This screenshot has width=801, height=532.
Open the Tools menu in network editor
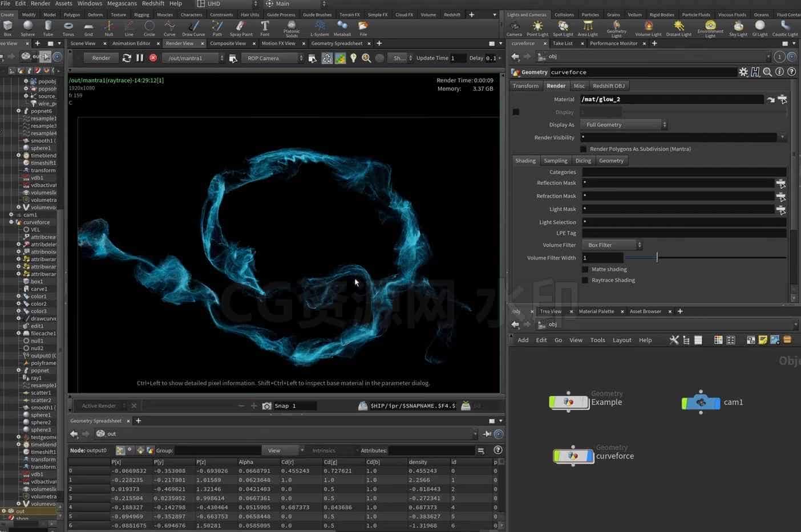point(598,340)
